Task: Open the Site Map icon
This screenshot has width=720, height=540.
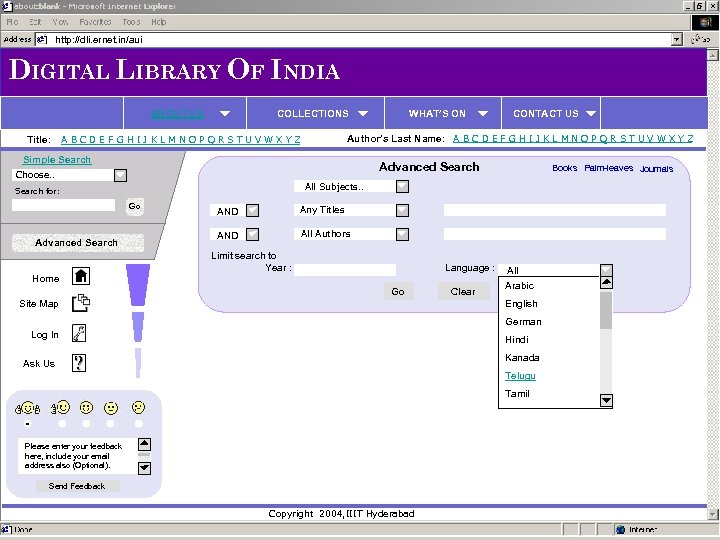Action: 81,303
